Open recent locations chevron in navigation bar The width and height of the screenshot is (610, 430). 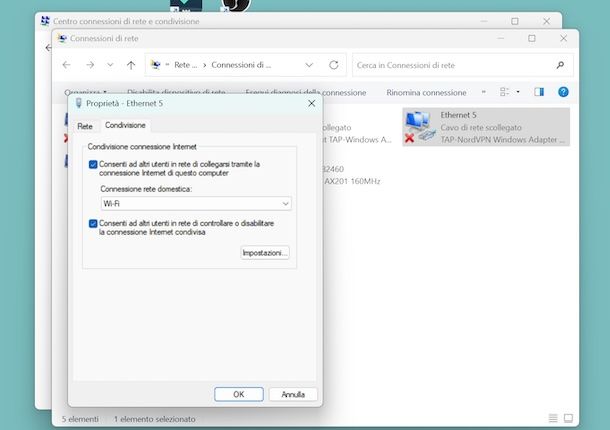click(x=110, y=65)
